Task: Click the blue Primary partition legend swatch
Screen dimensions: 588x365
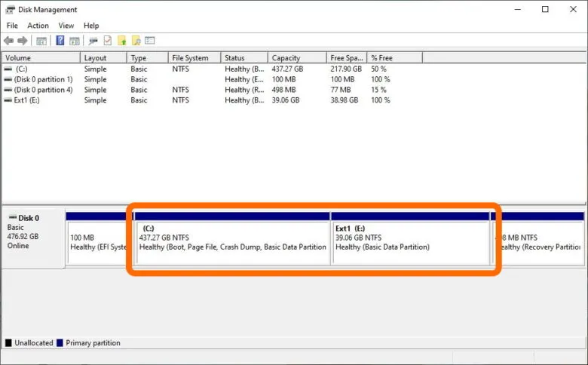Action: pyautogui.click(x=60, y=343)
